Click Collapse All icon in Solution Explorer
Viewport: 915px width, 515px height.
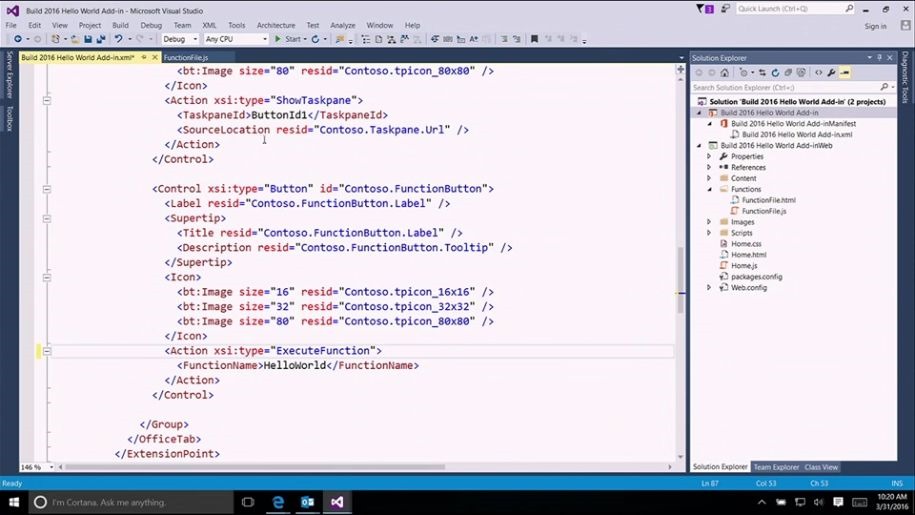click(x=788, y=73)
